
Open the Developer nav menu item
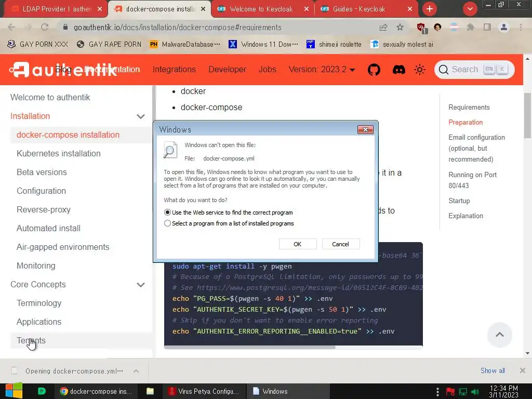click(x=228, y=70)
